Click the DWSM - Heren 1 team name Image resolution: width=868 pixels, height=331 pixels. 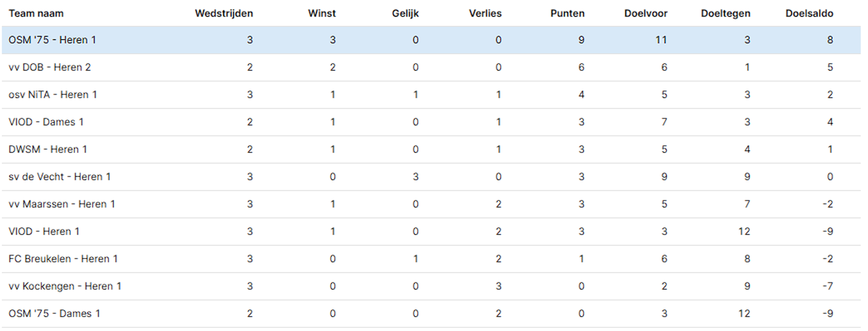(48, 149)
